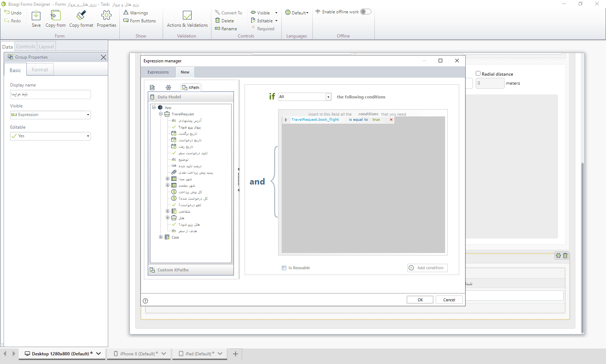Expand the شهر مبدا tree node
Viewport: 606px width, 364px height.
point(167,179)
